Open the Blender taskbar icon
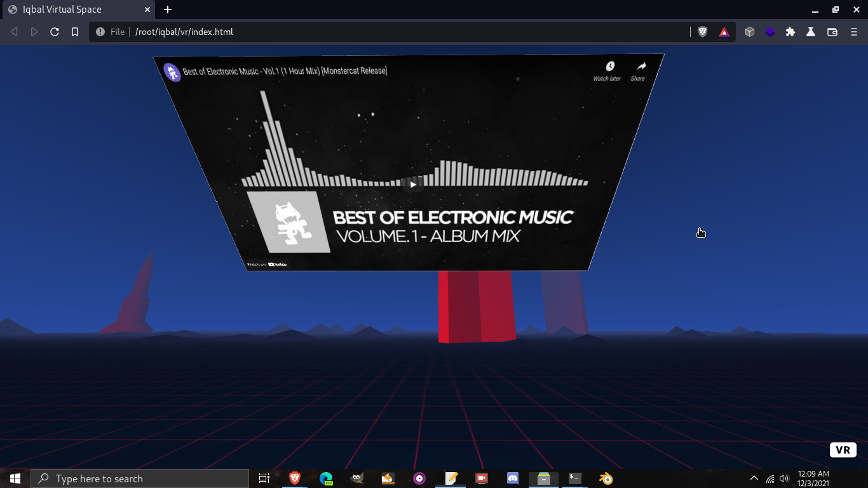 tap(606, 478)
